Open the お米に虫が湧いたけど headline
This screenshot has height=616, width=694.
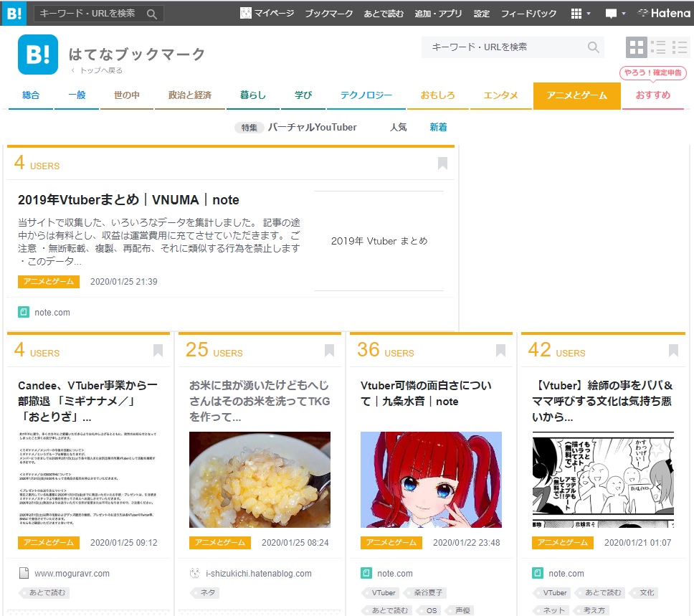click(x=260, y=401)
